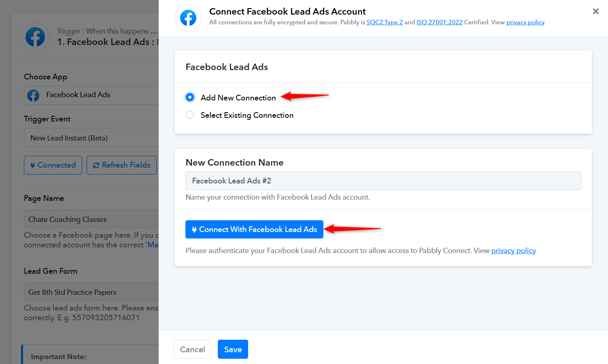The image size is (608, 364).
Task: Select the Add New Connection radio option
Action: 190,97
